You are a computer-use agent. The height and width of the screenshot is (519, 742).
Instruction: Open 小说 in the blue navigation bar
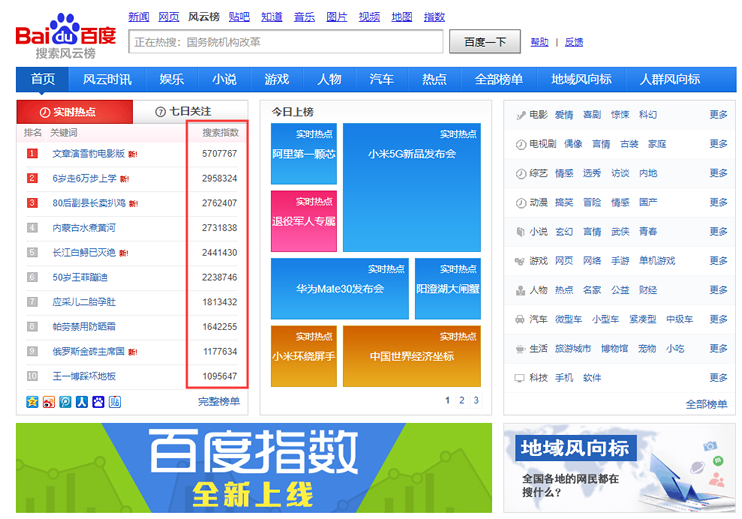coord(224,79)
